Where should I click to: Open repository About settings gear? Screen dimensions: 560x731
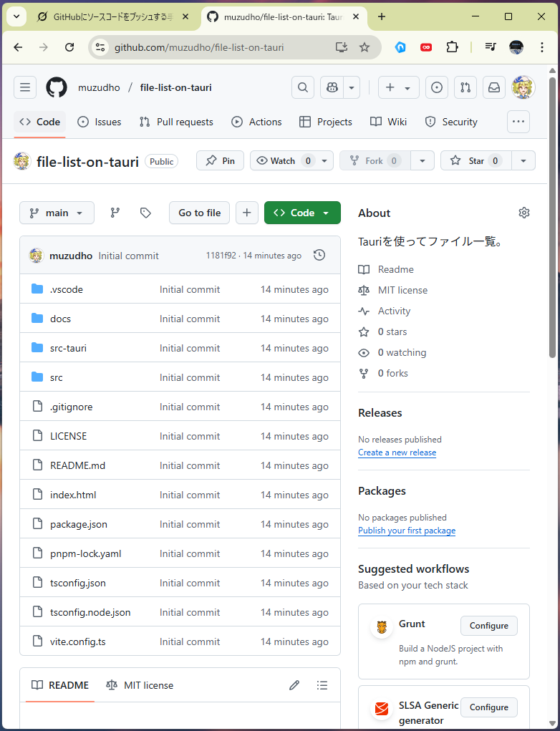pos(524,213)
